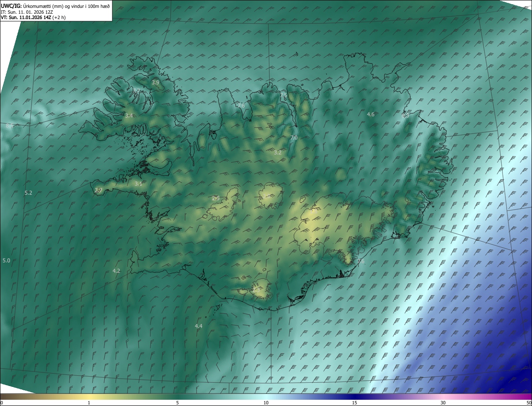The width and height of the screenshot is (532, 406).
Task: Click the 5 tick on the color scale
Action: [x=177, y=403]
